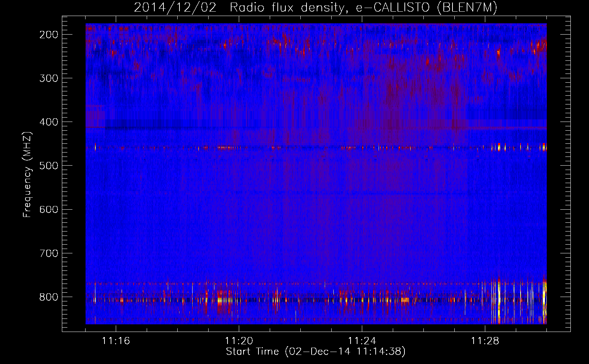Click the 11:16 time tick label
This screenshot has height=364, width=589.
(x=116, y=341)
